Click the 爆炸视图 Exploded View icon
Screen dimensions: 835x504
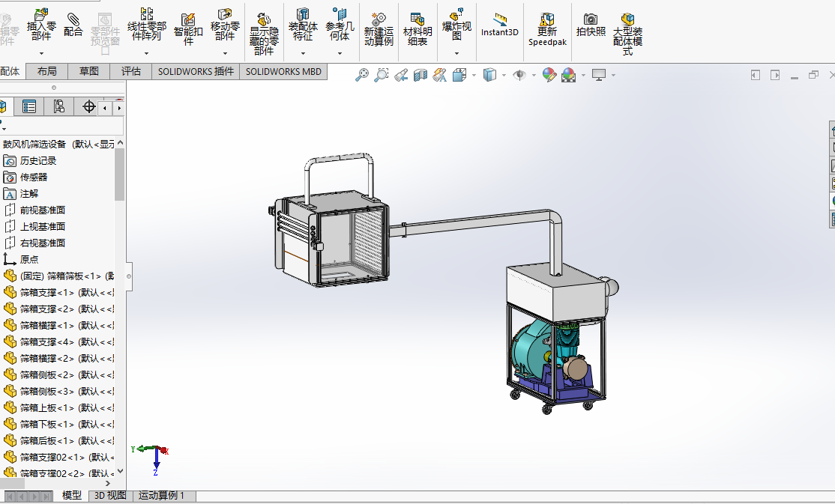point(456,25)
